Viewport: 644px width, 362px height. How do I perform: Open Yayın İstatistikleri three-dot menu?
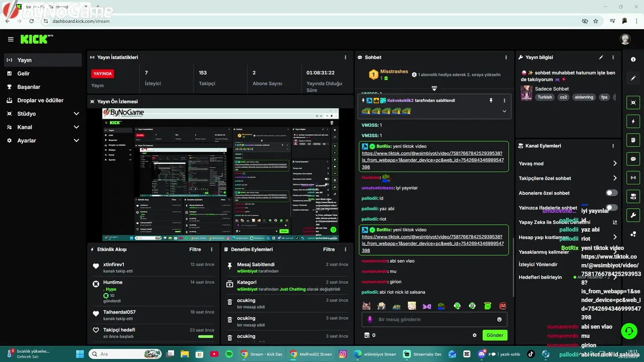click(x=345, y=57)
